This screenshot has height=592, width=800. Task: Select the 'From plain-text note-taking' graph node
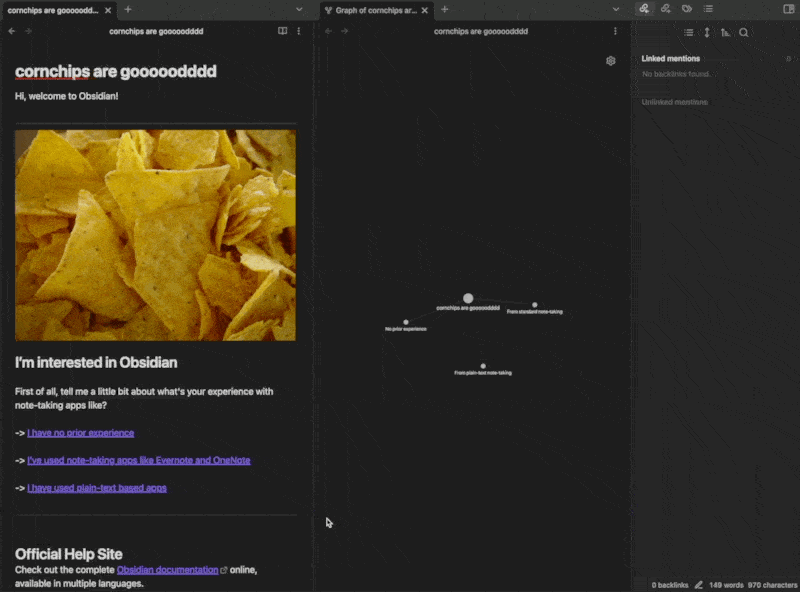click(x=483, y=366)
